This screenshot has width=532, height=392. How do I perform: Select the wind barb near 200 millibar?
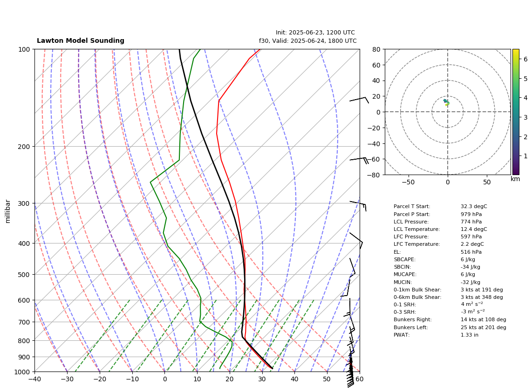(x=359, y=160)
